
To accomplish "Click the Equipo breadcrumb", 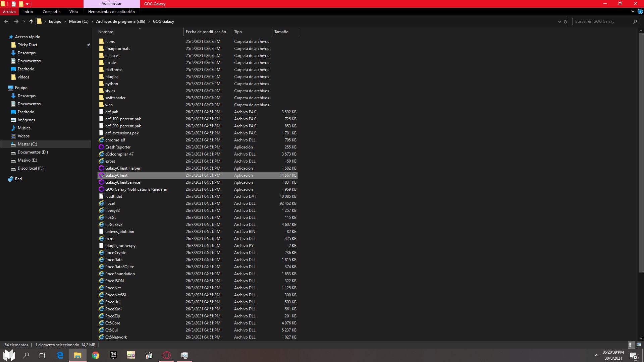I will 55,21.
